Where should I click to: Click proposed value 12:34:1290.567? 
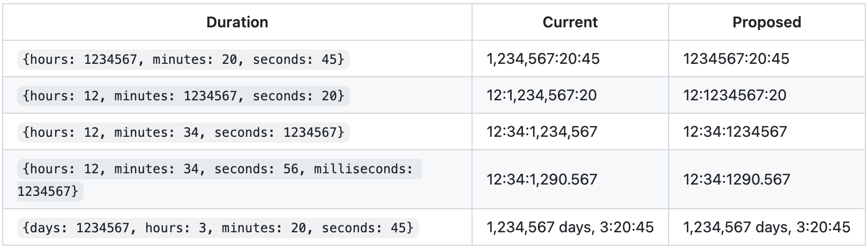point(736,179)
